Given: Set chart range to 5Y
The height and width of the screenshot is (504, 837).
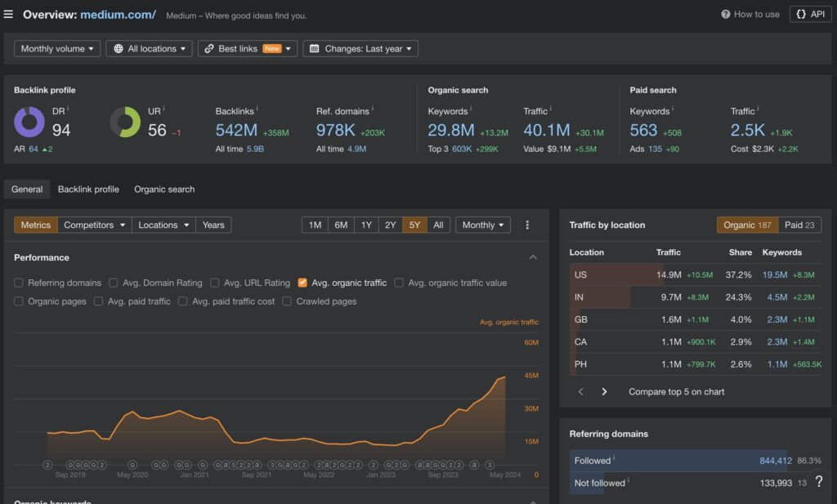Looking at the screenshot, I should (x=414, y=225).
